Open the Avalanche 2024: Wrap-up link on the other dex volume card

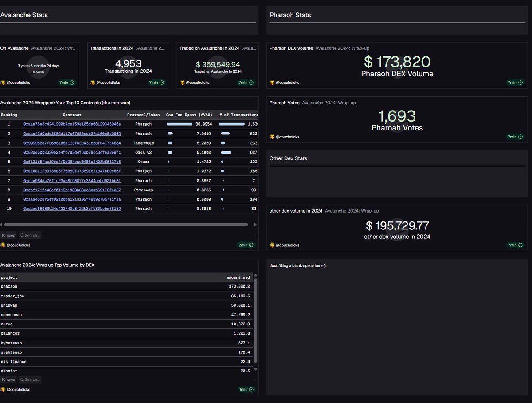pos(352,211)
